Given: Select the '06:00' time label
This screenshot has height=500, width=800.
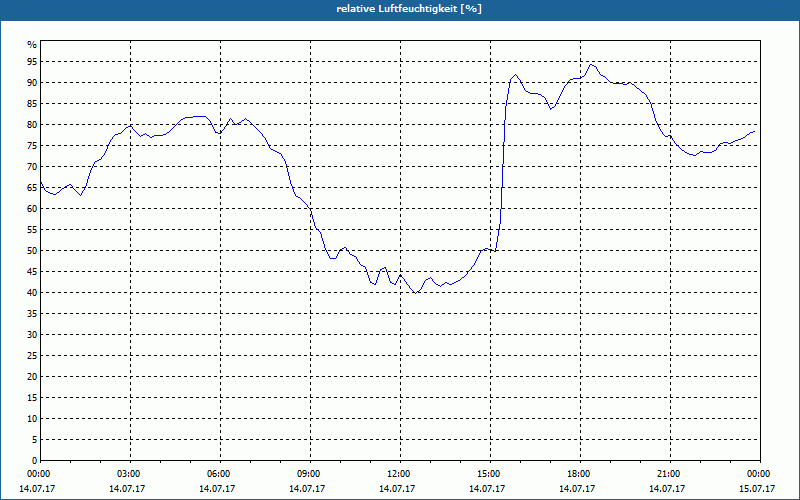Looking at the screenshot, I should (220, 474).
